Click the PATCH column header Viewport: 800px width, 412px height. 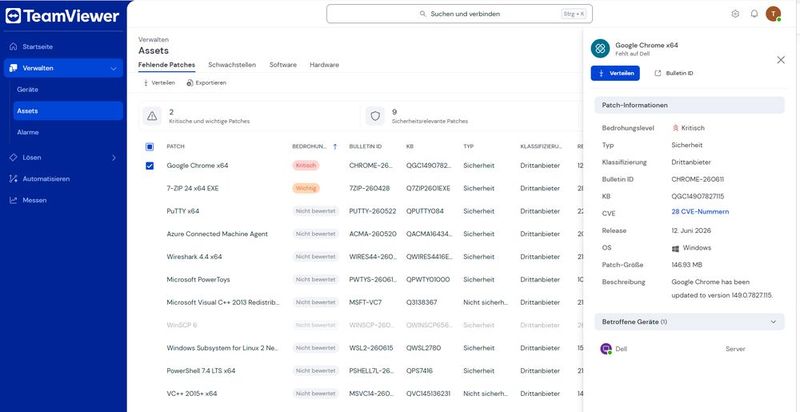tap(176, 146)
